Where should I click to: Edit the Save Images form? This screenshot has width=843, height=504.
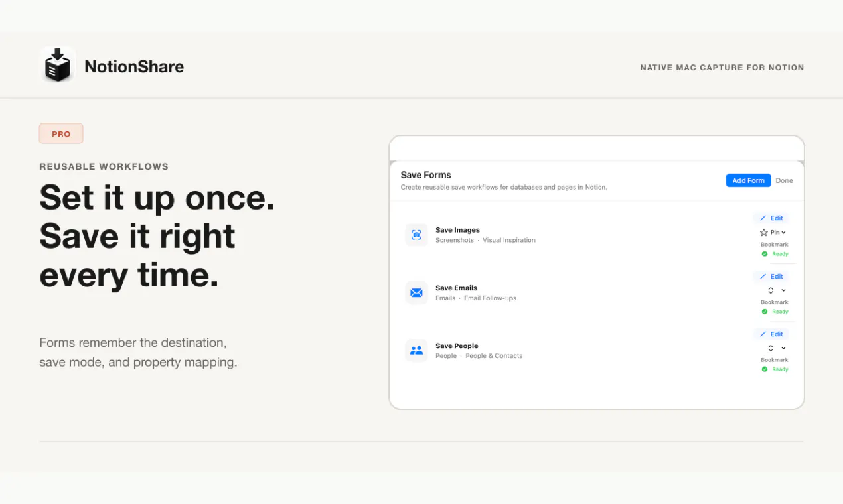click(x=771, y=218)
